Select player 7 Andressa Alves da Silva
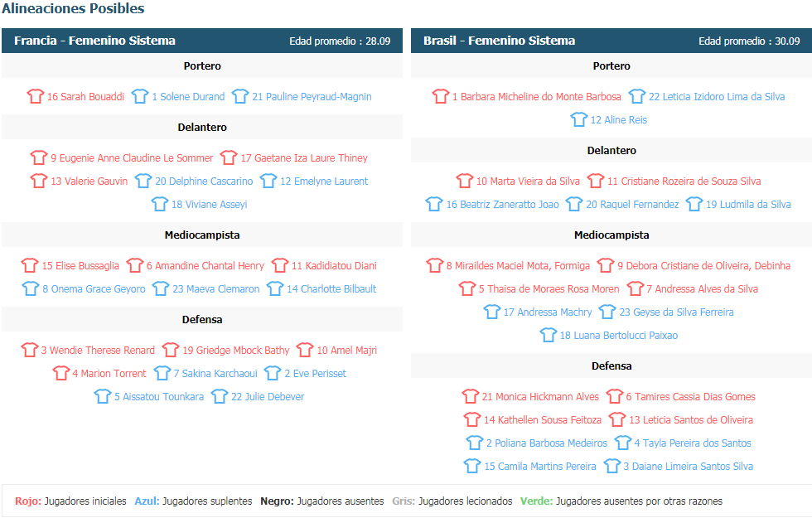The image size is (812, 518). (x=703, y=289)
